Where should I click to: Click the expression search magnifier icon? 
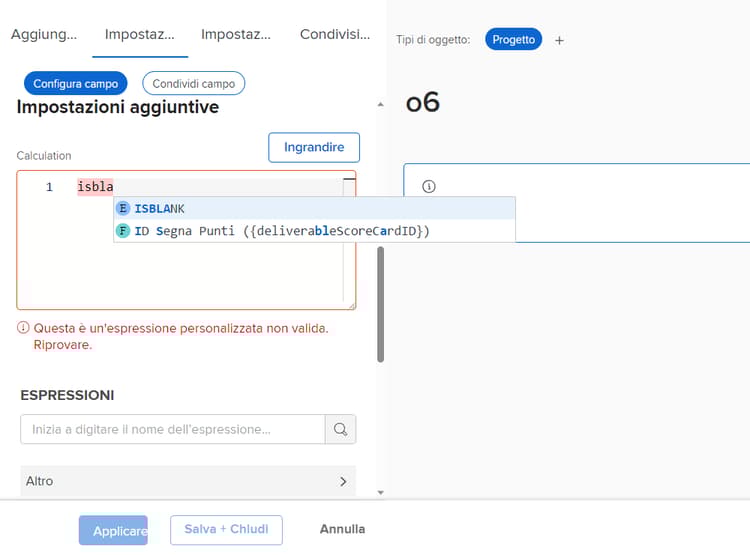(x=340, y=429)
